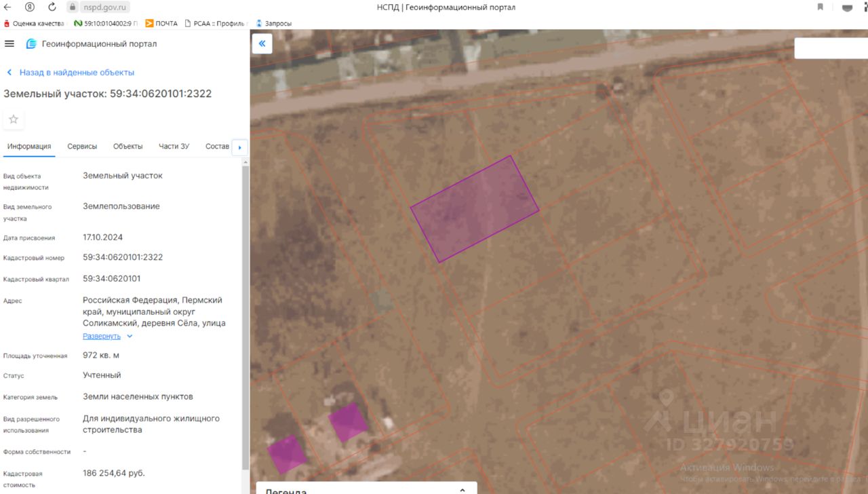Click the date 17.10.2024 value
Screen dimensions: 868x494
tap(103, 237)
